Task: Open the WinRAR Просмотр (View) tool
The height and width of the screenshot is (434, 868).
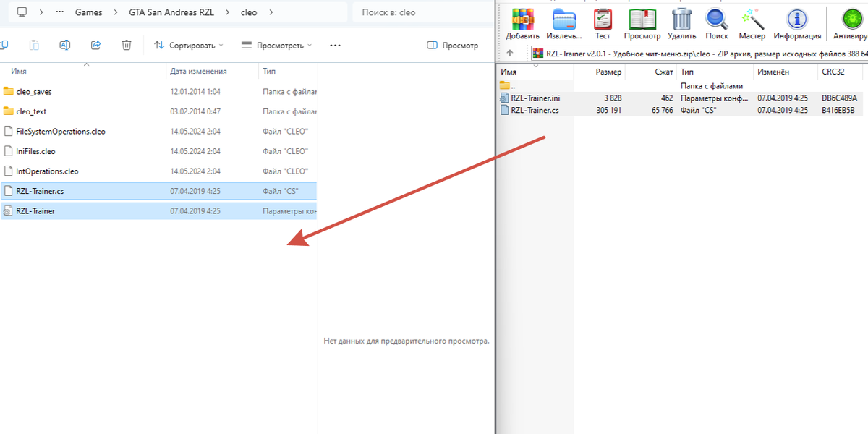Action: pos(642,20)
